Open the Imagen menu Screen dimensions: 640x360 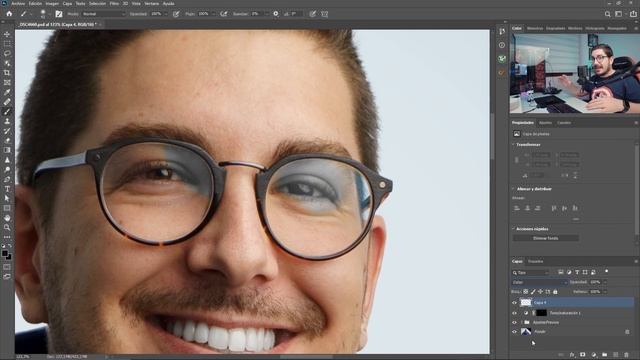52,3
